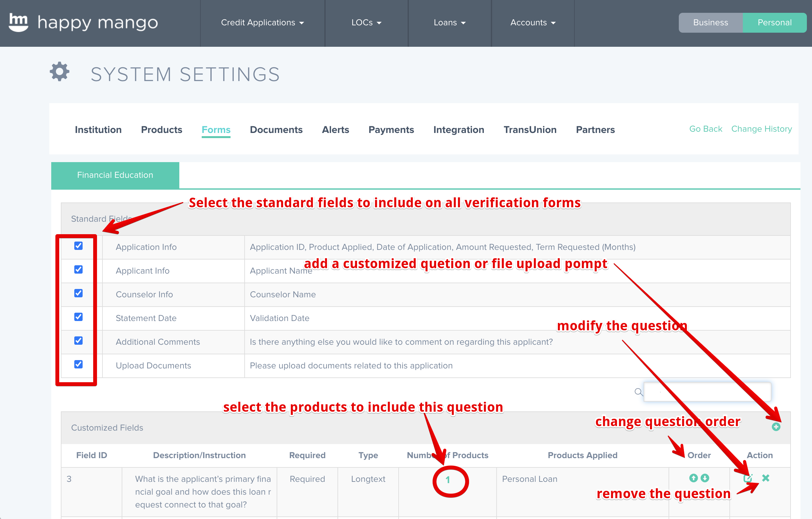812x519 pixels.
Task: Switch to the Products tab
Action: point(161,129)
